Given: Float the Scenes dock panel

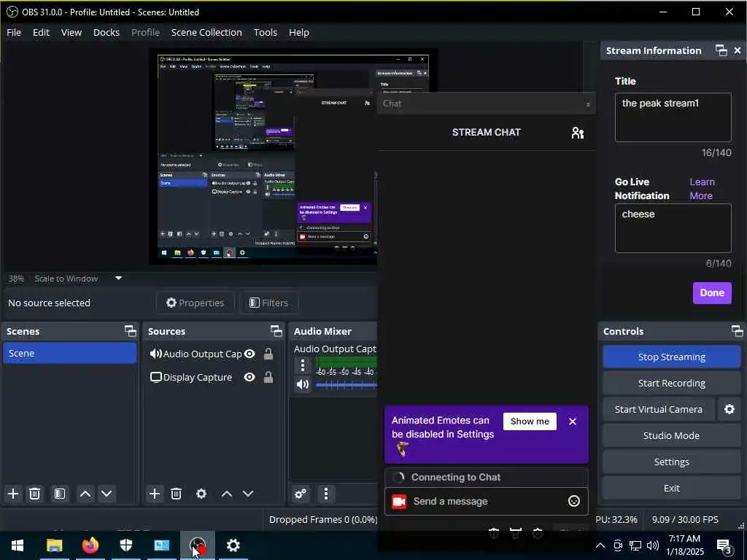Looking at the screenshot, I should point(130,331).
